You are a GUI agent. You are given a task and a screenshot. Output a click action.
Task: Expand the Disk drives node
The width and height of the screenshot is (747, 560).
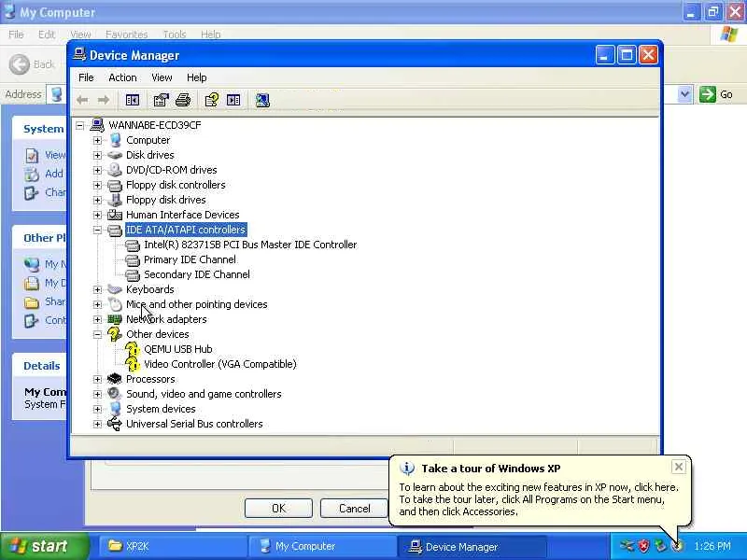(97, 155)
